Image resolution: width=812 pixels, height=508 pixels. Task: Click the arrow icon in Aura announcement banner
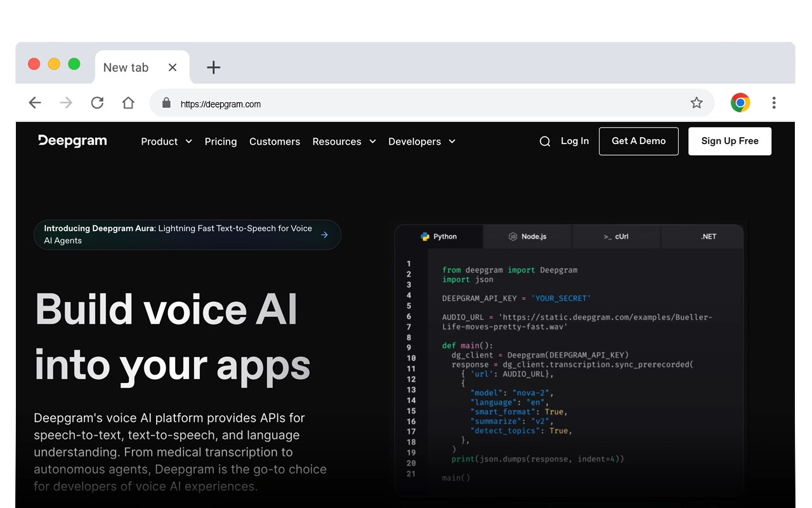tap(324, 235)
